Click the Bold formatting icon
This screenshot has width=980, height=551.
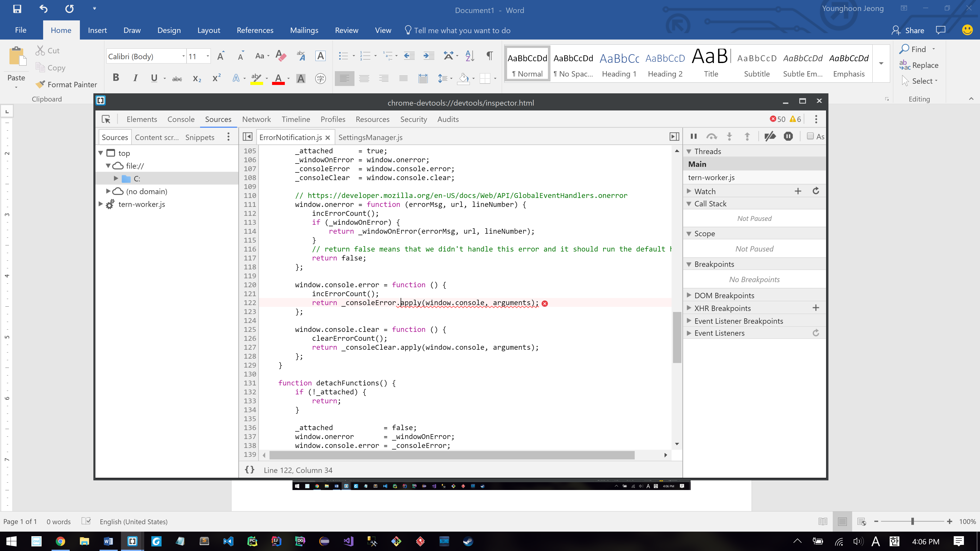[x=116, y=78]
